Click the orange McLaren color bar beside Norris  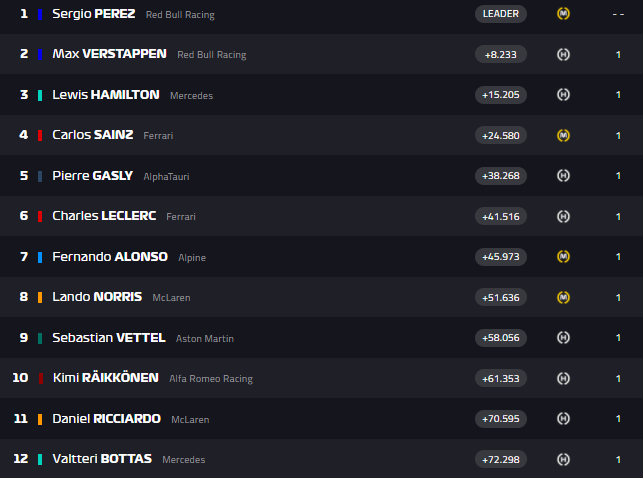point(40,297)
